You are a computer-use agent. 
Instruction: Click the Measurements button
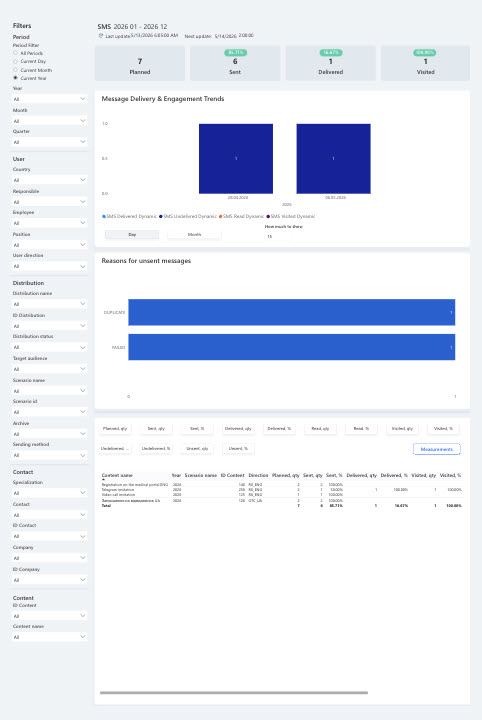click(437, 449)
